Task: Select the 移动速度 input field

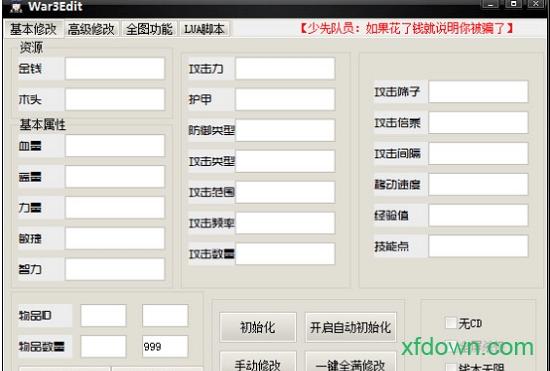Action: (x=478, y=184)
